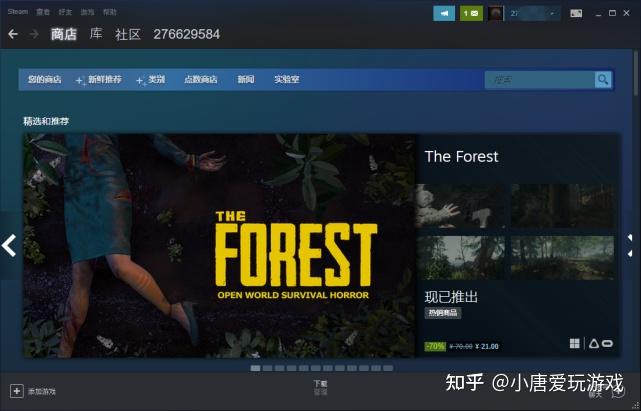Viewport: 641px width, 411px height.
Task: Click the -70% discount badge
Action: (x=435, y=346)
